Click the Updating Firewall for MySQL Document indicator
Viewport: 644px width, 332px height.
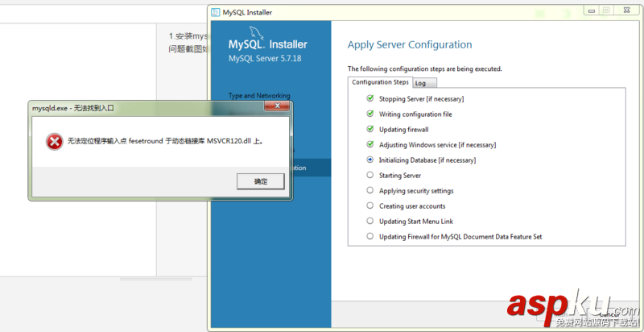point(370,237)
